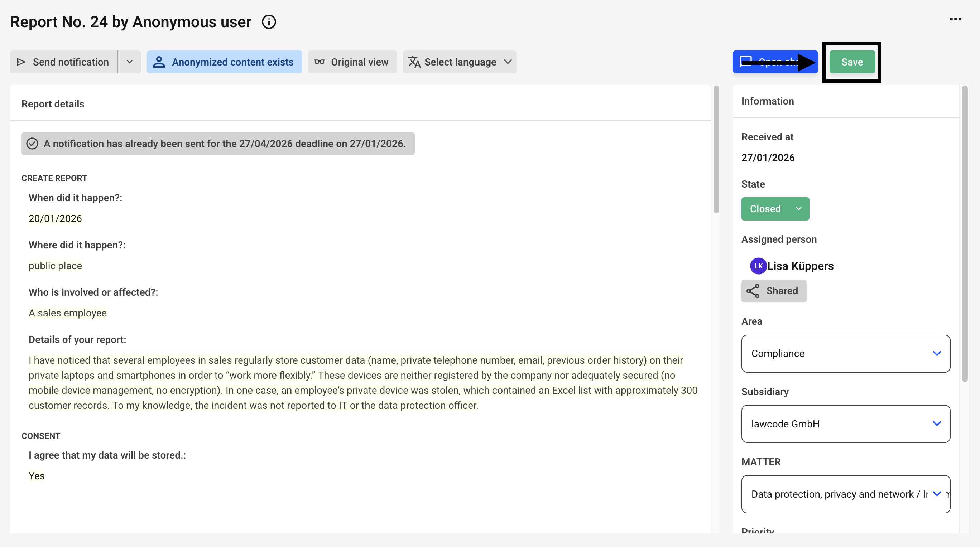This screenshot has width=980, height=547.
Task: Click the translate icon in Select language
Action: tap(414, 62)
